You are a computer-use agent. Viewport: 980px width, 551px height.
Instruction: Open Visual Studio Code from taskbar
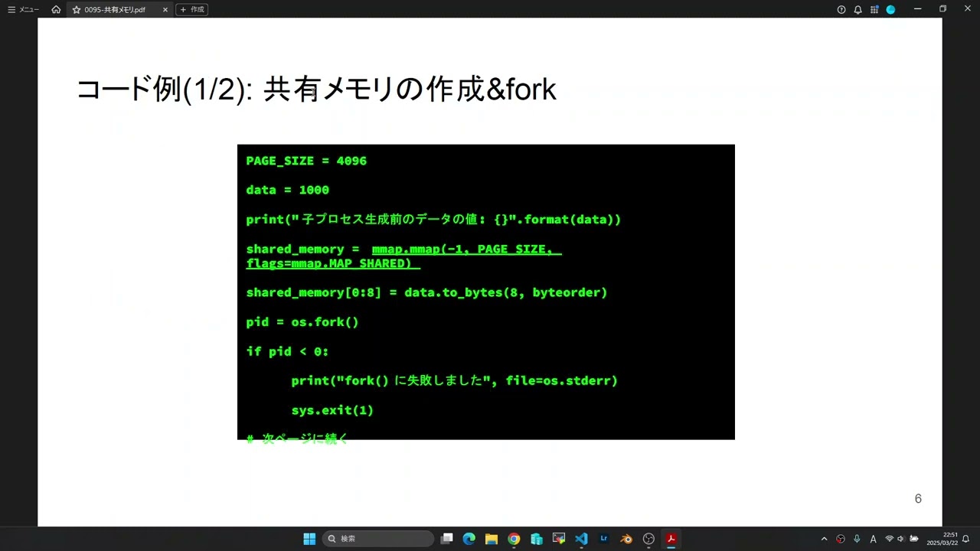click(x=581, y=539)
